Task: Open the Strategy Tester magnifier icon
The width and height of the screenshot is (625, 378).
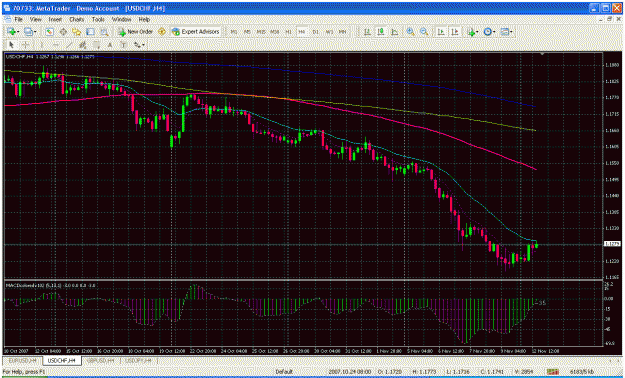Action: 104,32
